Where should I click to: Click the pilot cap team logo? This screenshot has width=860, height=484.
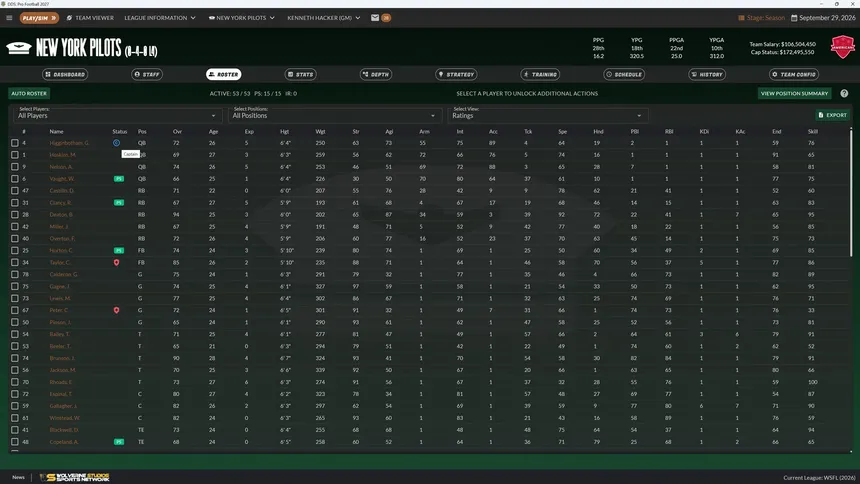coord(19,48)
